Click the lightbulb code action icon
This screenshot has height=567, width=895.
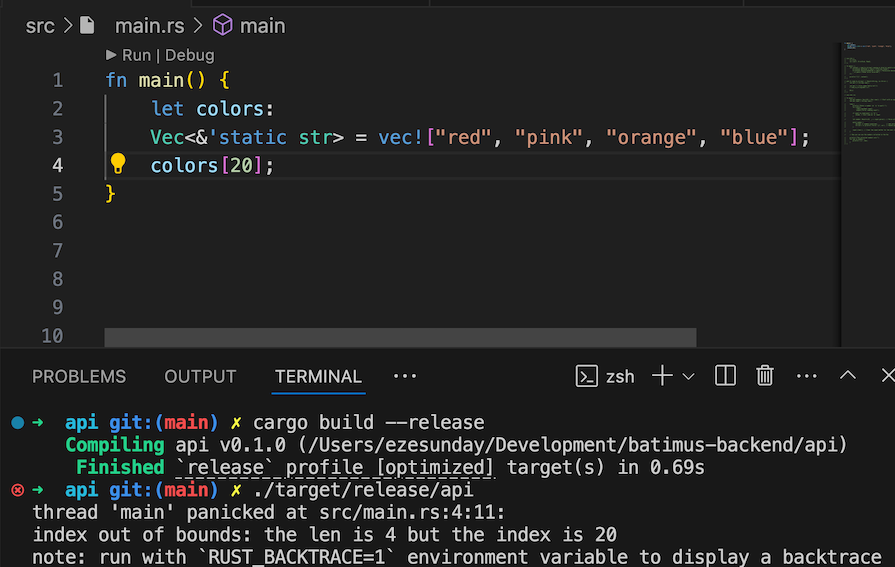coord(118,164)
